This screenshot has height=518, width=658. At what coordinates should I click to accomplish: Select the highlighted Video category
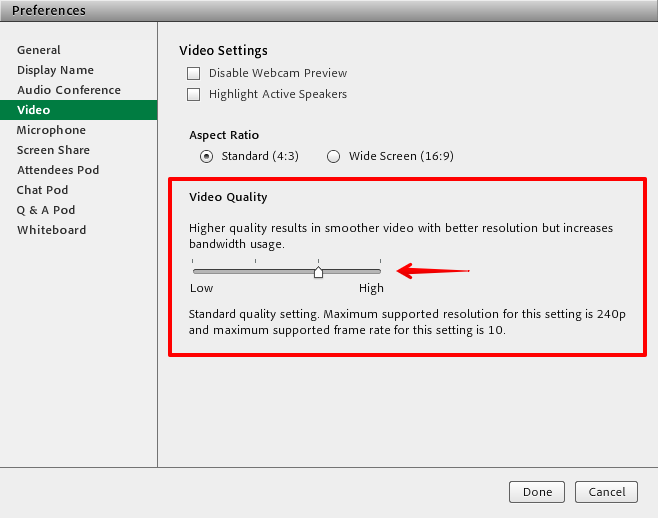33,110
